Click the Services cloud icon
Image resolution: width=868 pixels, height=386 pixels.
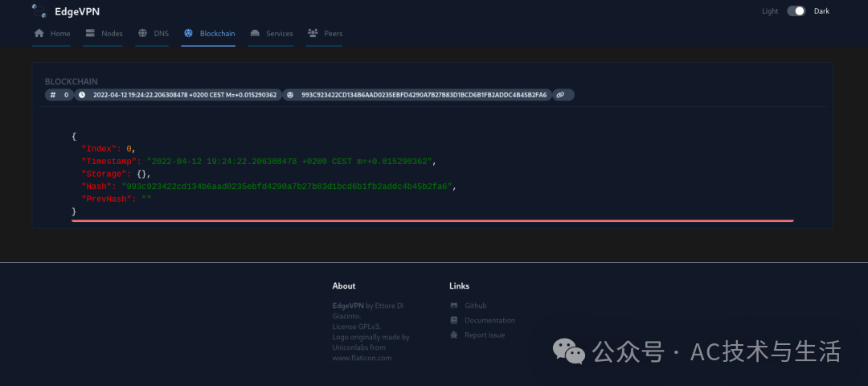click(255, 34)
